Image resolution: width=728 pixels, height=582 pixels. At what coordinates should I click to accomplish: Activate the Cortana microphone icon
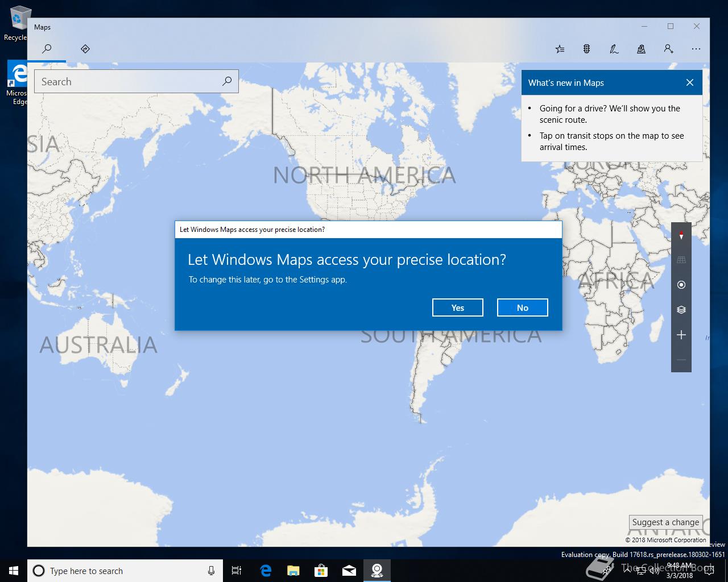coord(211,571)
